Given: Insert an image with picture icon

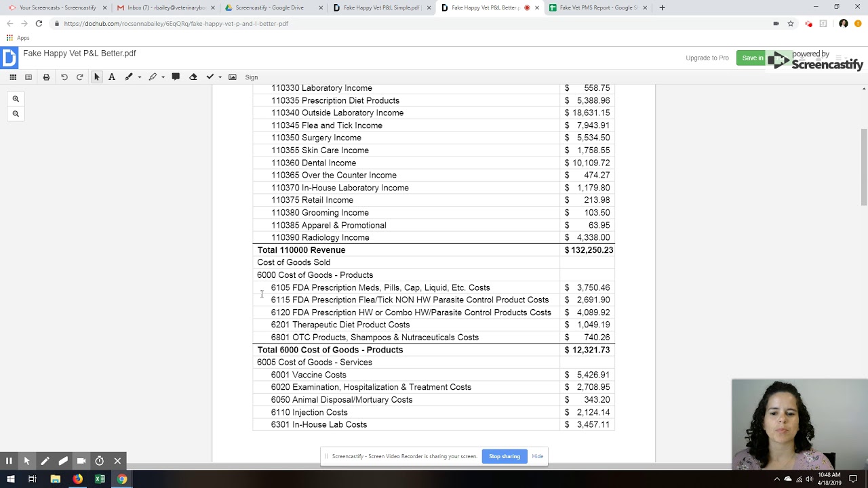Looking at the screenshot, I should point(233,77).
